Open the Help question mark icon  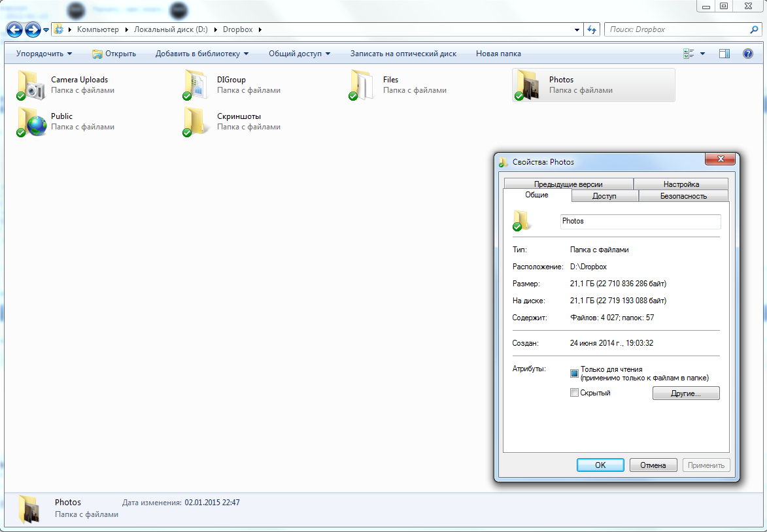[x=747, y=54]
